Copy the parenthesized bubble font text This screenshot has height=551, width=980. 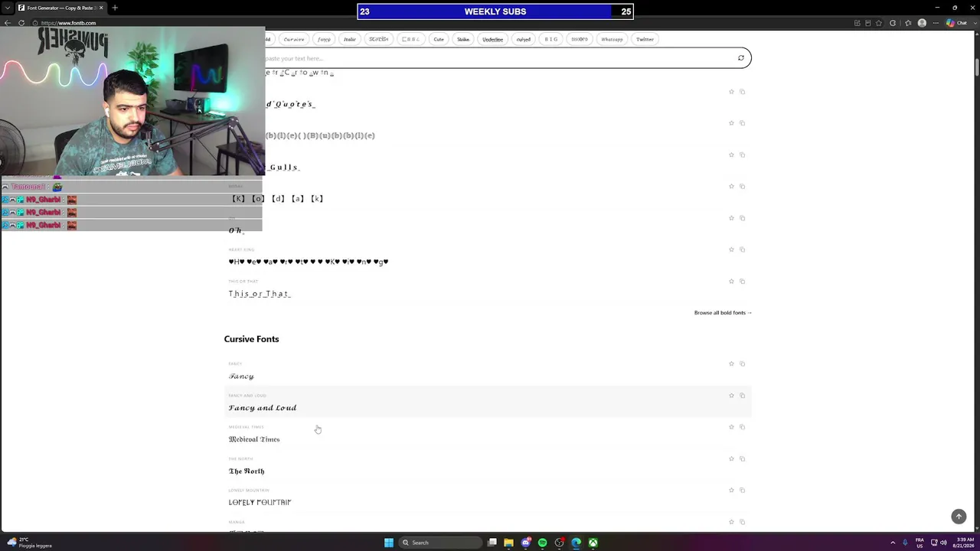[x=742, y=123]
